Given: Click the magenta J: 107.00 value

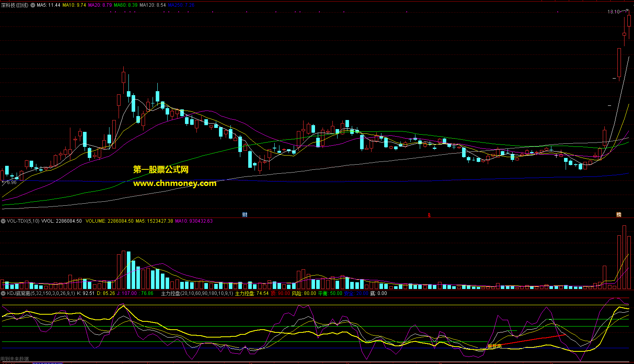Looking at the screenshot, I should [x=127, y=293].
